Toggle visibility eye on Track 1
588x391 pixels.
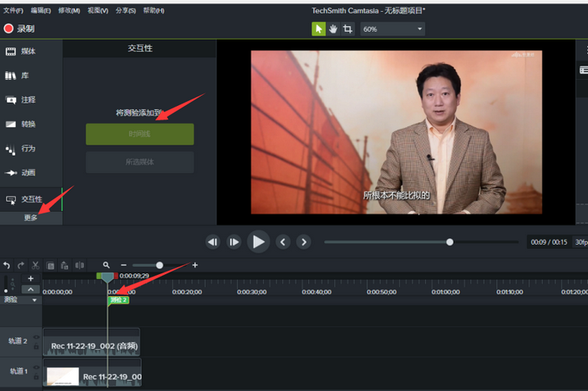tap(36, 367)
